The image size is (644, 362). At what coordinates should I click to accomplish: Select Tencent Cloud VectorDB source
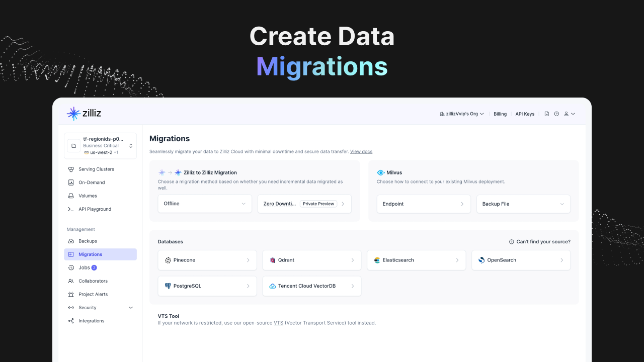pos(312,286)
